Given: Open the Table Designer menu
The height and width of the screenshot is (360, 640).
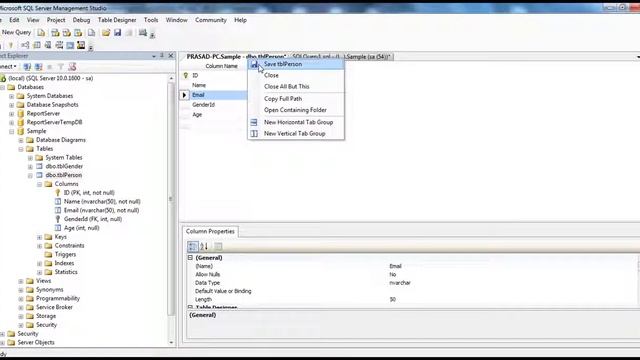Looking at the screenshot, I should pos(117,20).
